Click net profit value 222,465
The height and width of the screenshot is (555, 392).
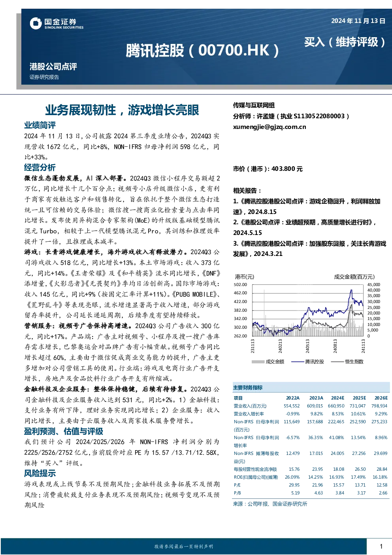(x=336, y=422)
